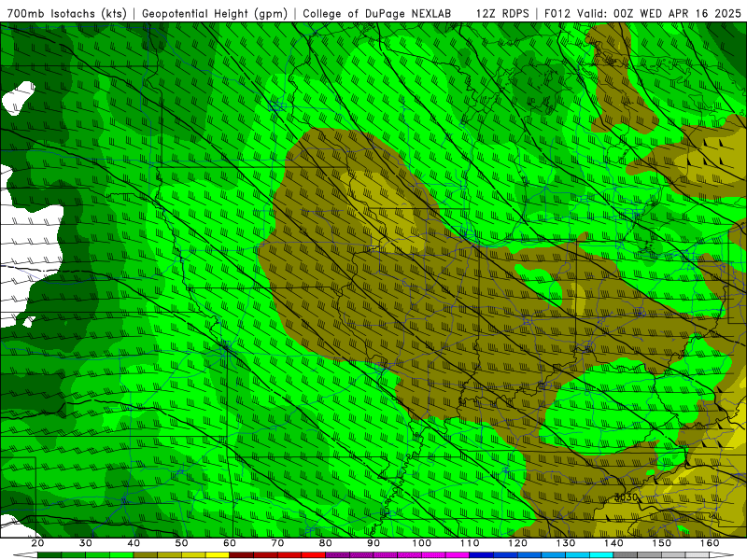
Task: Click the 140 label on the color scale
Action: coord(613,543)
